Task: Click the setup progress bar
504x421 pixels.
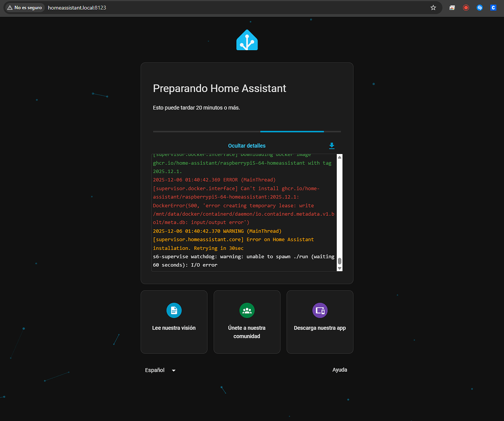Action: (247, 131)
